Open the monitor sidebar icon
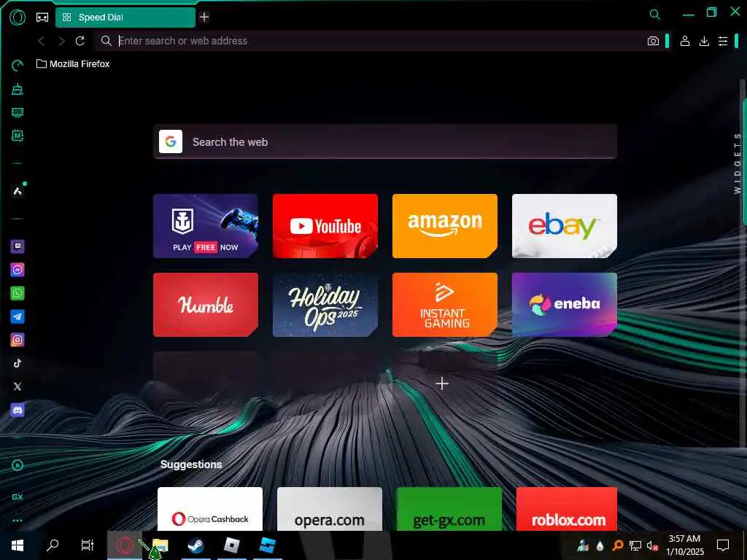The width and height of the screenshot is (747, 560). 18,112
